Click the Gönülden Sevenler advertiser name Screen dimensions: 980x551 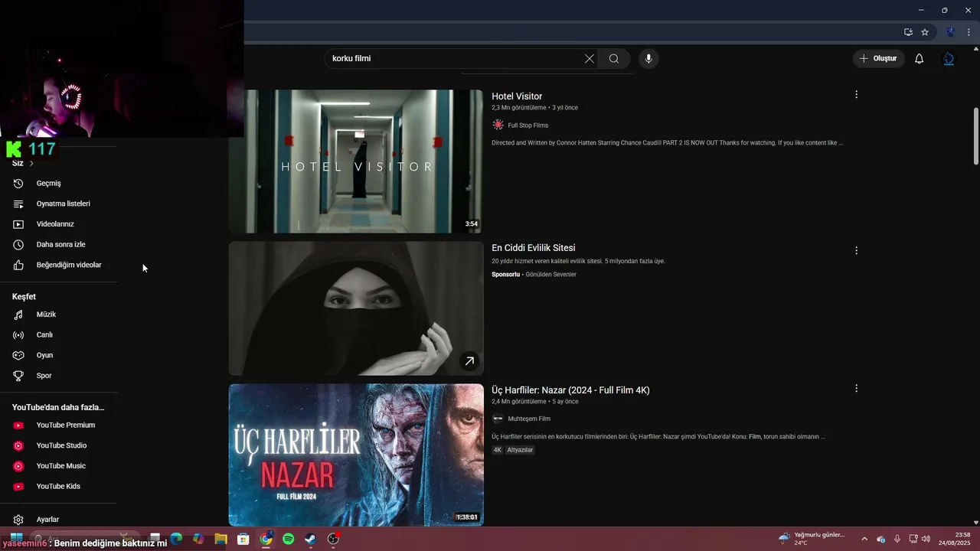point(550,275)
